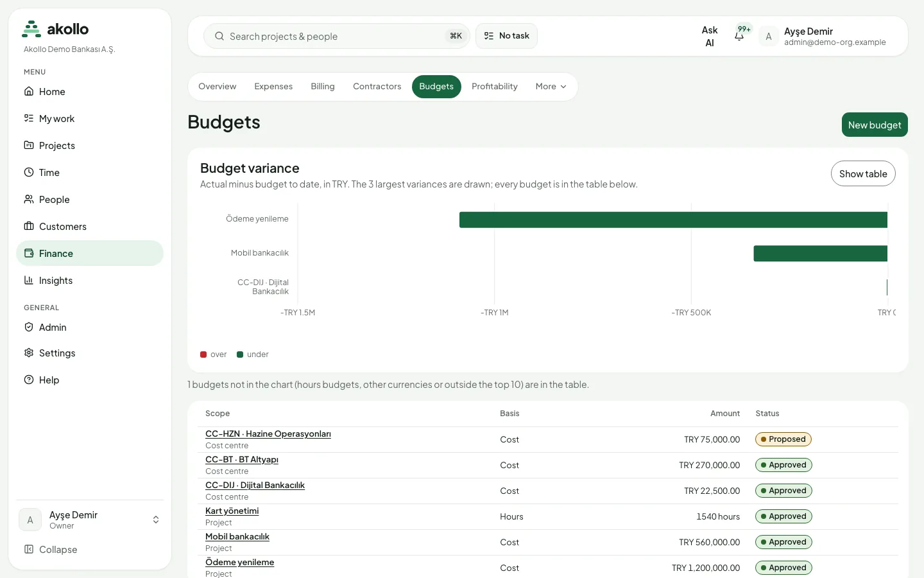The height and width of the screenshot is (578, 924).
Task: Open Ask AI assistant
Action: pyautogui.click(x=710, y=37)
